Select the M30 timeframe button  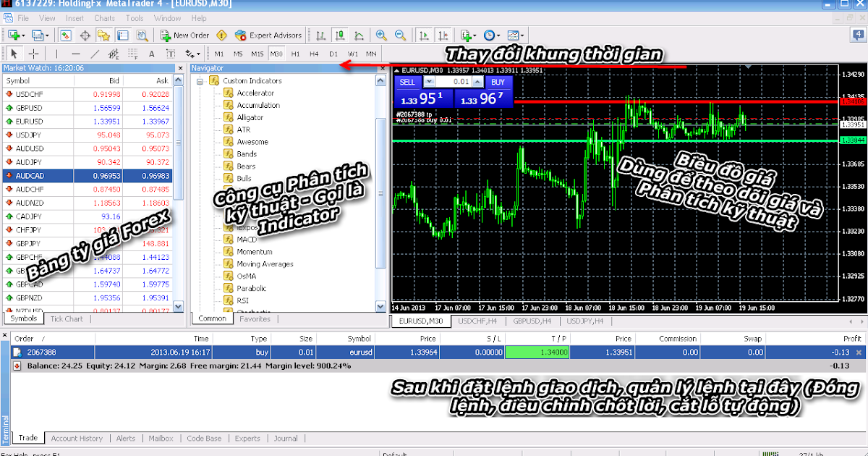click(276, 54)
